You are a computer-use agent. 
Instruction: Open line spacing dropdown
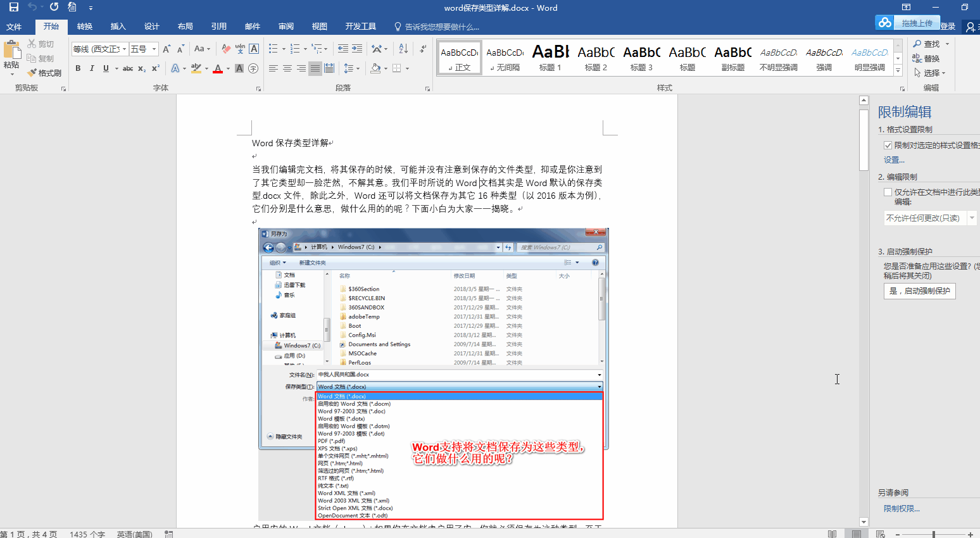[351, 68]
